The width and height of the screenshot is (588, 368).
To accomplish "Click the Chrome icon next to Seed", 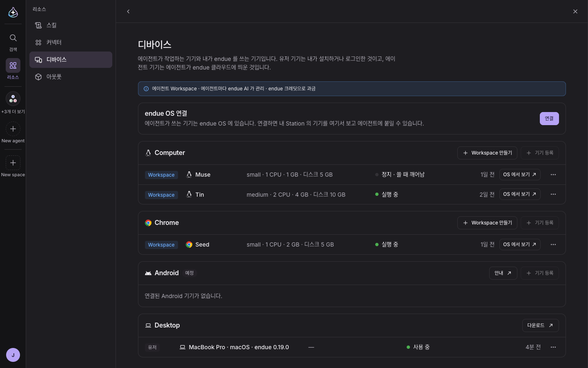I will click(189, 245).
